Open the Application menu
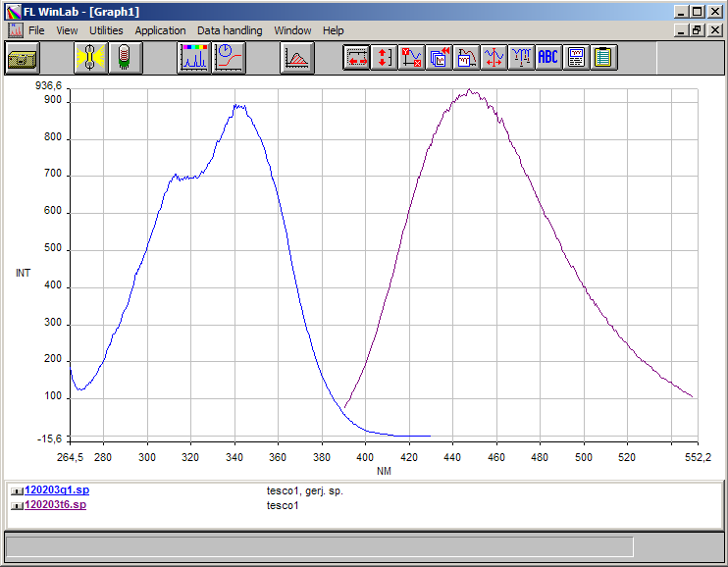This screenshot has width=728, height=567. tap(160, 30)
